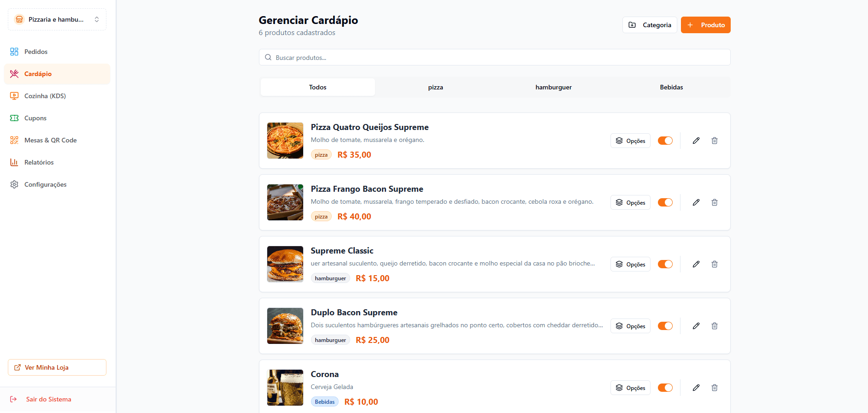Switch to the hamburguer category tab
The image size is (868, 413).
[x=553, y=87]
